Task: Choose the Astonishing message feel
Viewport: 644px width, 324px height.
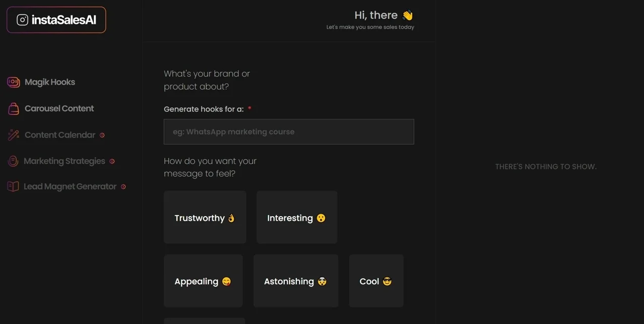Action: tap(296, 281)
